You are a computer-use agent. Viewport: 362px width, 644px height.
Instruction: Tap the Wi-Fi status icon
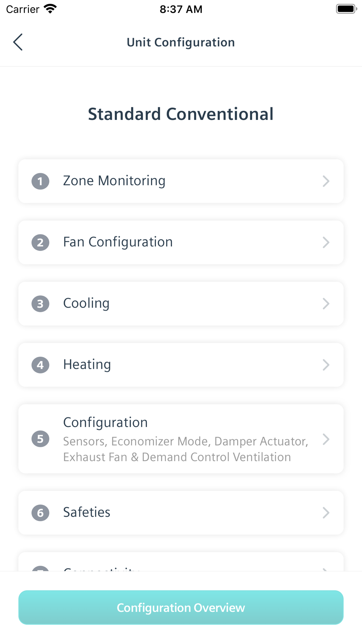coord(50,9)
